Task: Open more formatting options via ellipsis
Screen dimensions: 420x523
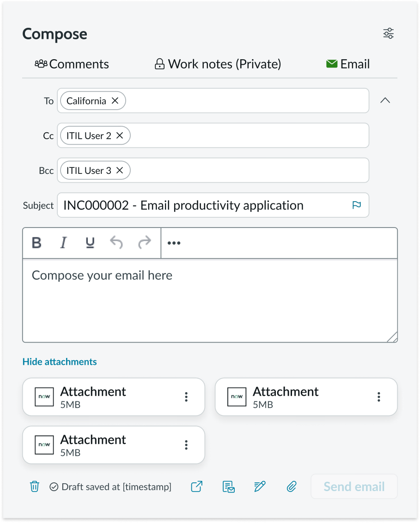Action: (x=174, y=242)
